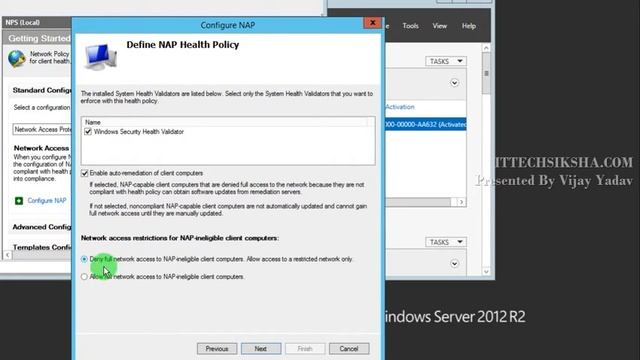Toggle Enable auto-remediation of client computers

click(x=84, y=173)
